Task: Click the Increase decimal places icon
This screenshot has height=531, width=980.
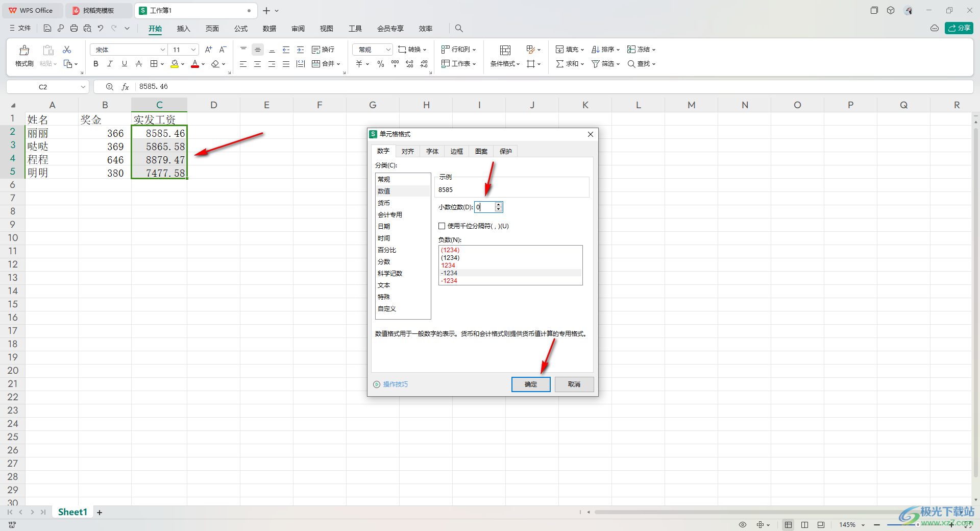Action: click(409, 64)
